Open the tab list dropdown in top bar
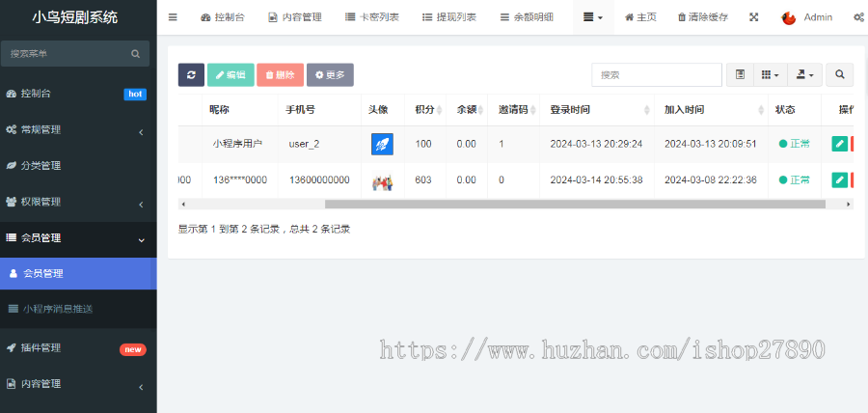Viewport: 868px width, 413px height. (x=593, y=17)
